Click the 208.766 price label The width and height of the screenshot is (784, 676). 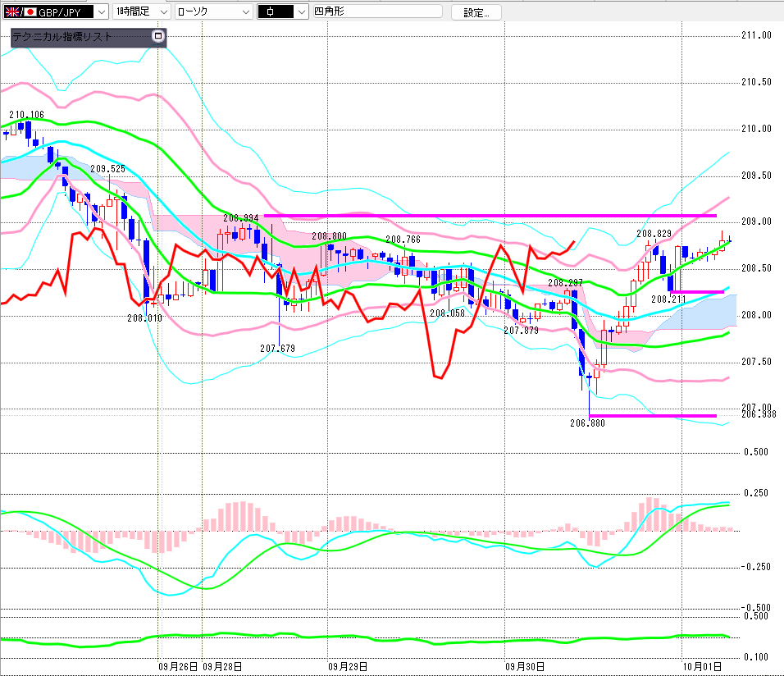point(403,240)
